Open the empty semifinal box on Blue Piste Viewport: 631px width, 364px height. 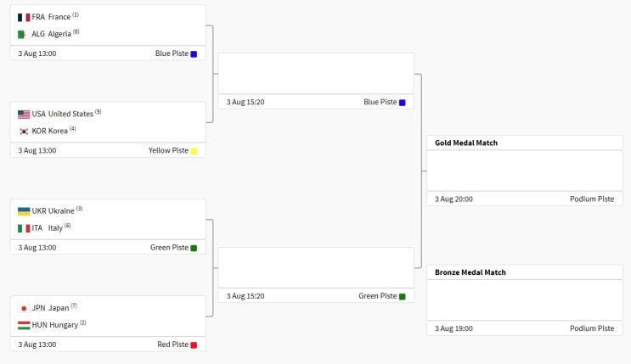pyautogui.click(x=316, y=74)
